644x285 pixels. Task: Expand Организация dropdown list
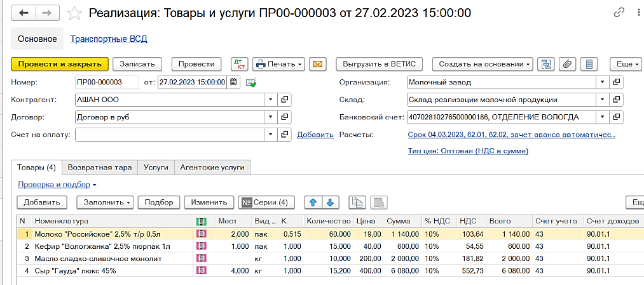(602, 82)
